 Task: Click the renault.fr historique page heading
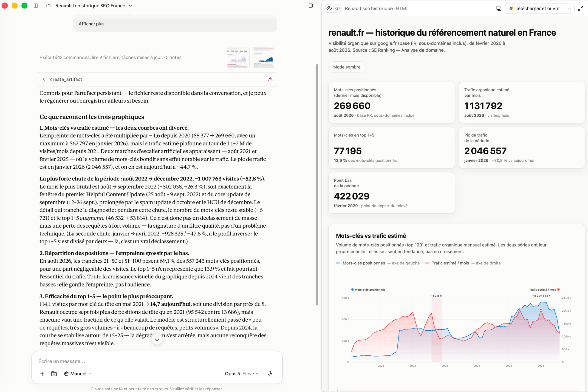pos(442,33)
